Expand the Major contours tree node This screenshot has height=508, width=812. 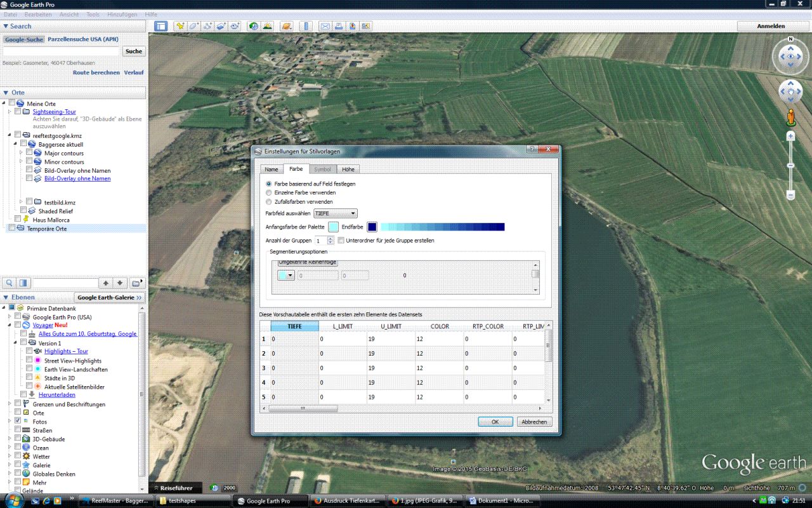21,153
